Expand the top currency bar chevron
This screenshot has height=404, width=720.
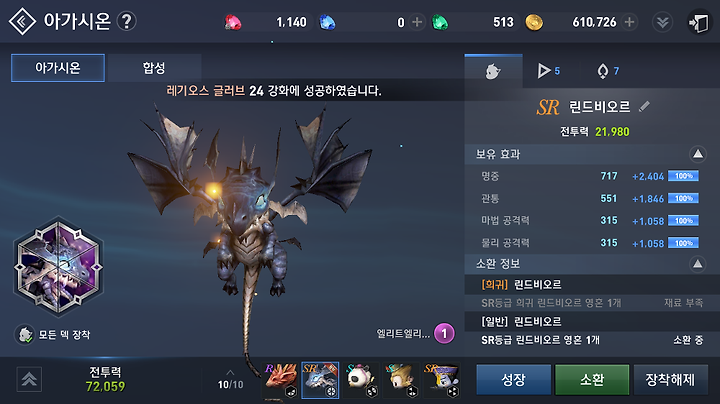[x=662, y=22]
